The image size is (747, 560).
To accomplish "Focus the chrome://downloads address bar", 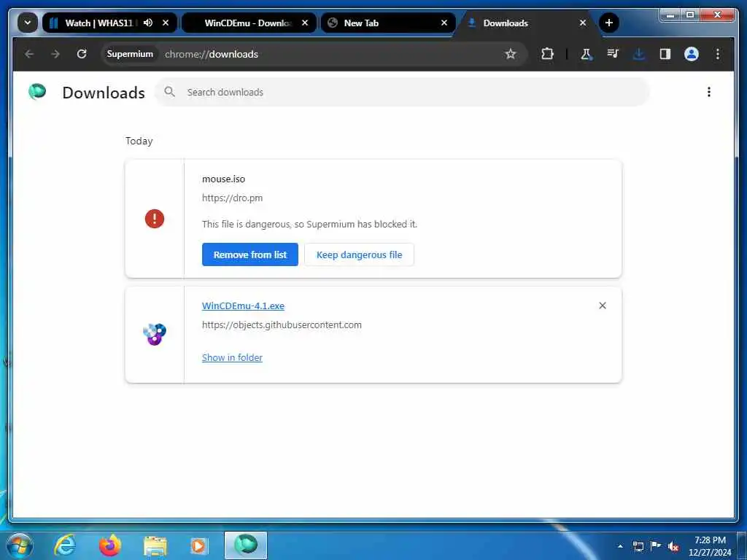I will point(314,54).
